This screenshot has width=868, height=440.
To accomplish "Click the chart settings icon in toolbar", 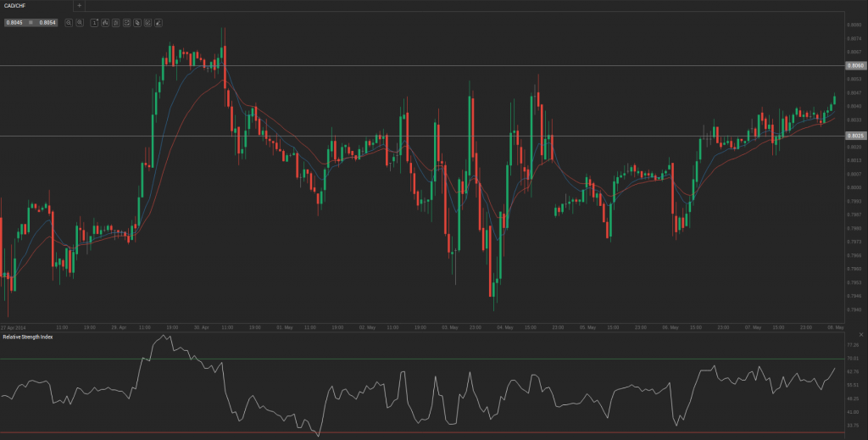I will pos(147,22).
